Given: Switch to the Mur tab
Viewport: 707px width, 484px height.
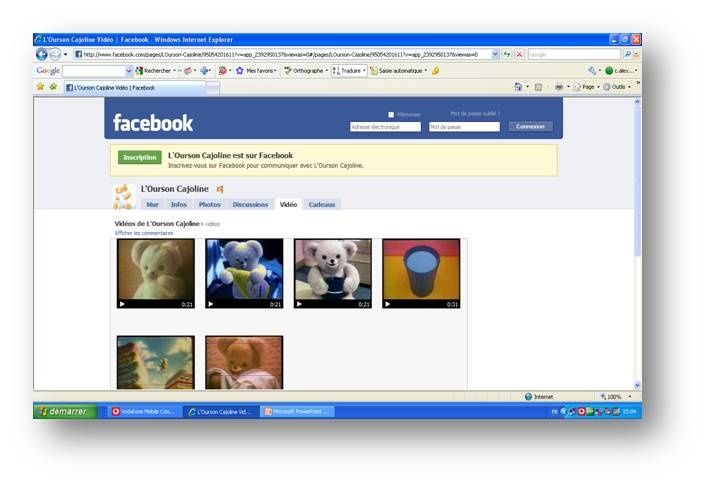Looking at the screenshot, I should pos(152,204).
